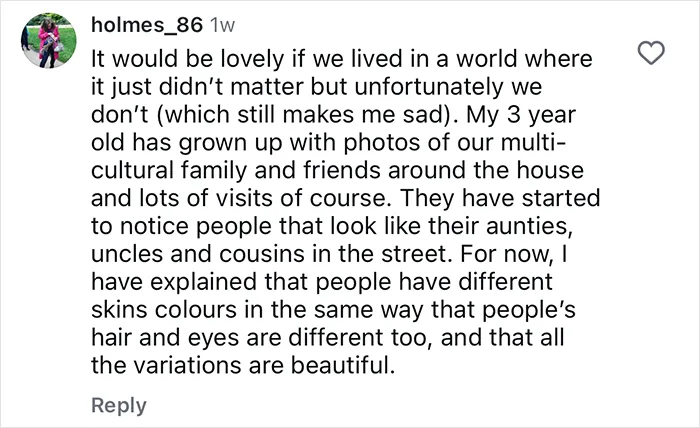Click the 1w timestamp
Viewport: 700px width, 428px height.
click(x=221, y=26)
